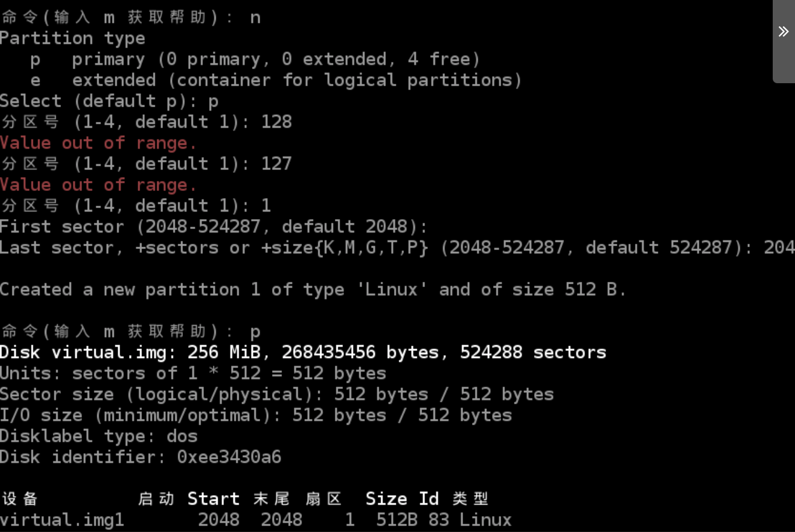Viewport: 795px width, 532px height.
Task: Expand the side panel double-chevron arrow
Action: pos(783,32)
